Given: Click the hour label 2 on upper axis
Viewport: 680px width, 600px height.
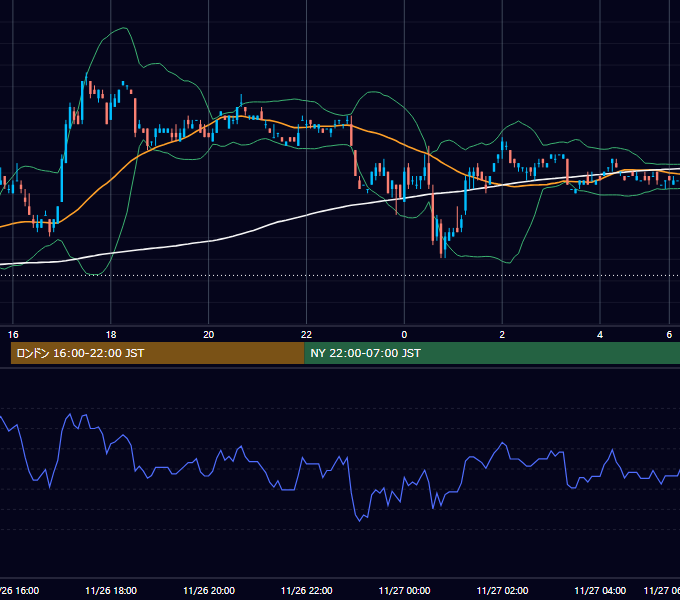Looking at the screenshot, I should [502, 335].
